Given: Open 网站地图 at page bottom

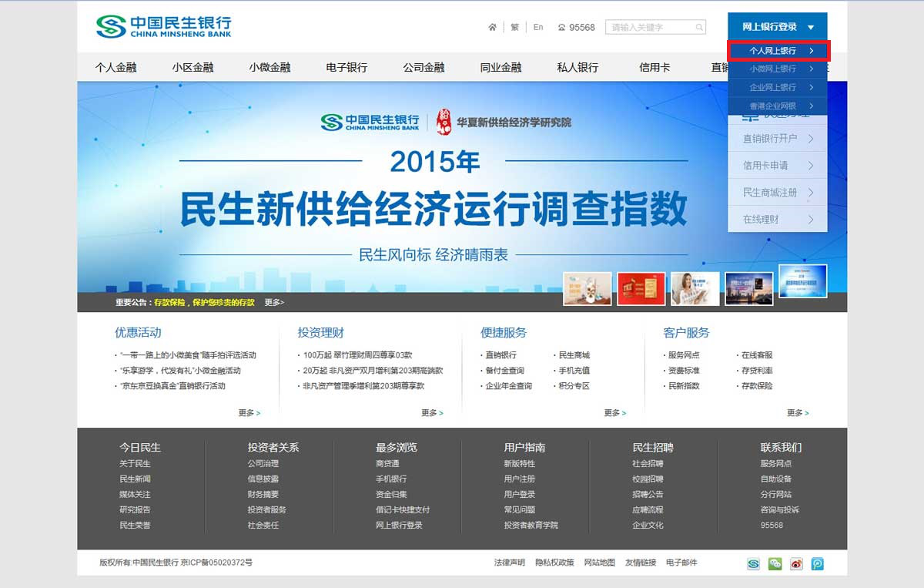Looking at the screenshot, I should coord(600,563).
